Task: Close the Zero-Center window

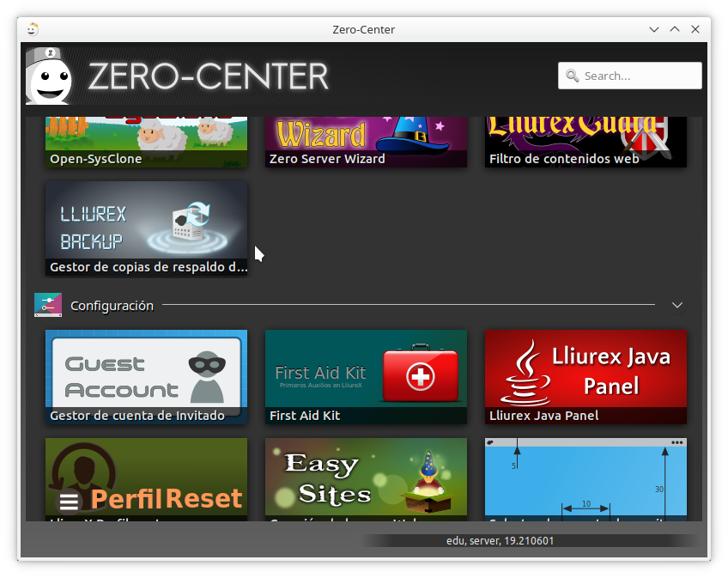Action: [x=695, y=29]
